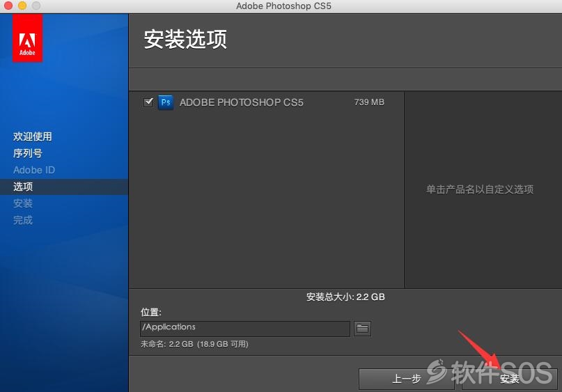Click the Adobe logo

tap(28, 38)
